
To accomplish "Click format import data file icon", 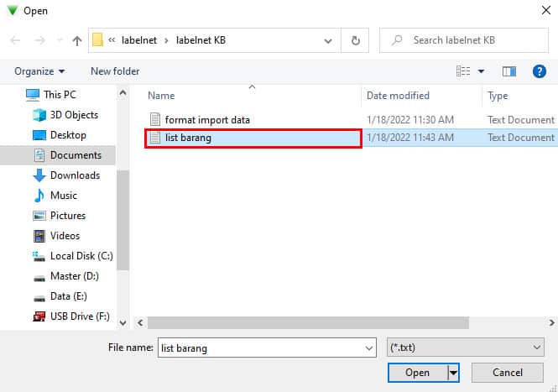I will click(x=154, y=120).
